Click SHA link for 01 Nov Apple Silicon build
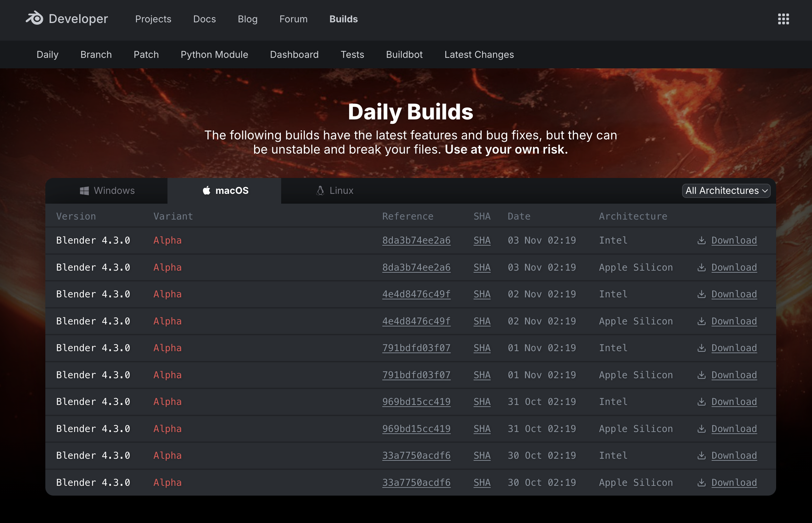 tap(482, 375)
